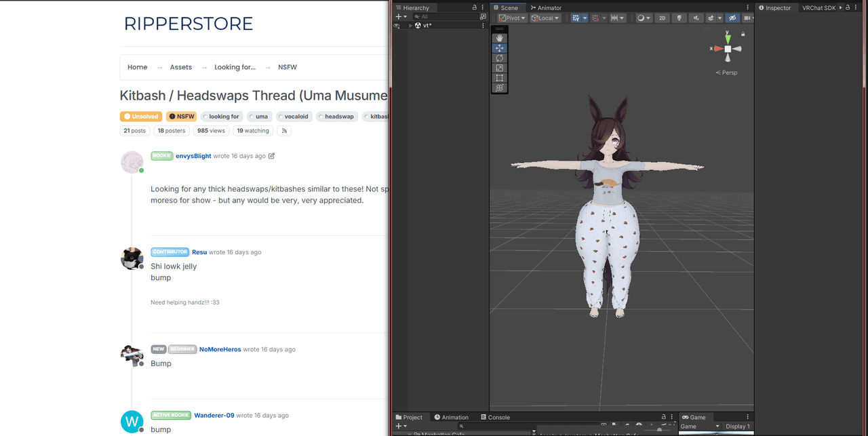Select the Hand tool in Scene view
This screenshot has width=868, height=436.
(500, 38)
